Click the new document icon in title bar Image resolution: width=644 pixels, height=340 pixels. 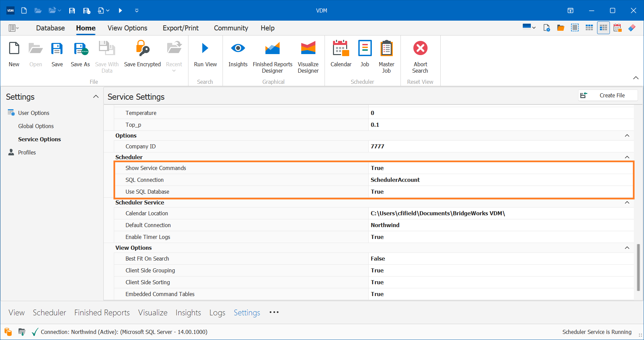click(24, 10)
